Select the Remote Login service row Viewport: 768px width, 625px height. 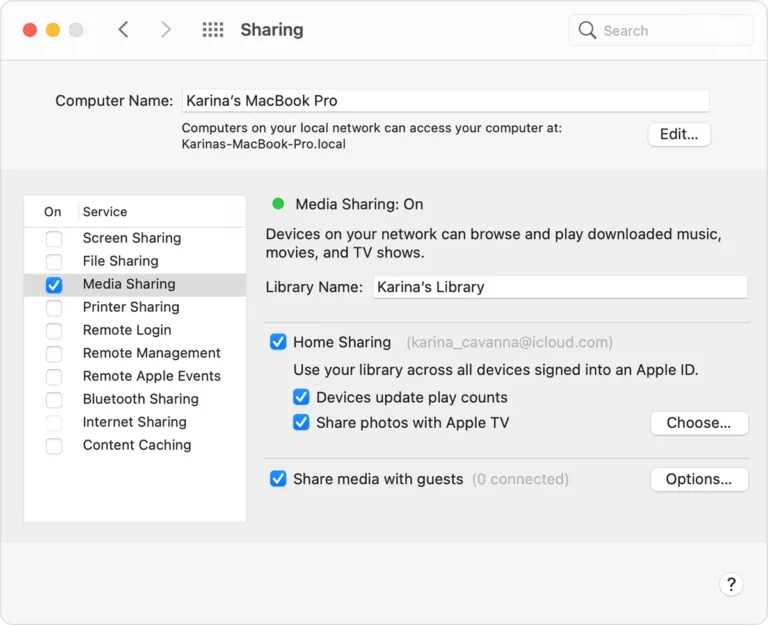tap(135, 330)
